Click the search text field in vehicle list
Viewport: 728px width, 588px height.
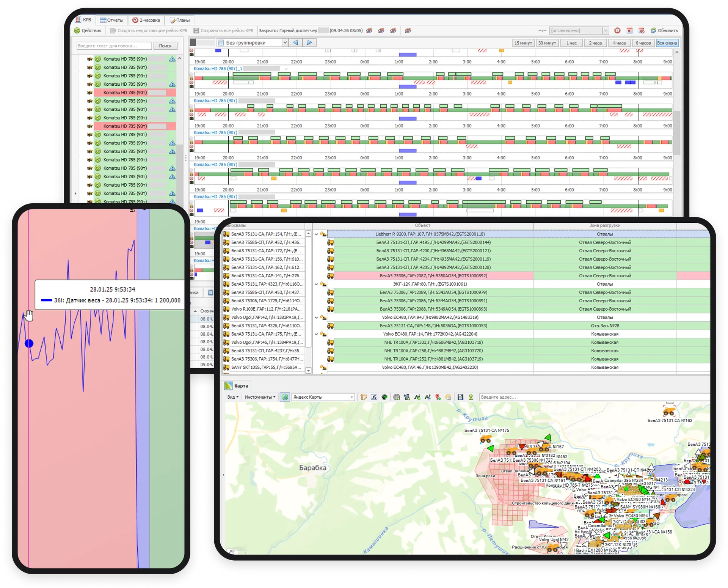click(x=114, y=46)
